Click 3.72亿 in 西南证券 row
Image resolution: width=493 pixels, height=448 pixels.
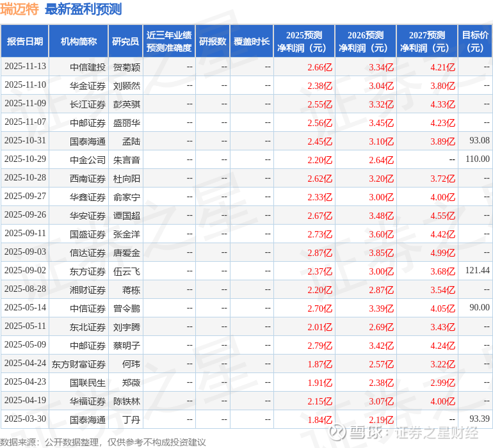[x=442, y=179]
